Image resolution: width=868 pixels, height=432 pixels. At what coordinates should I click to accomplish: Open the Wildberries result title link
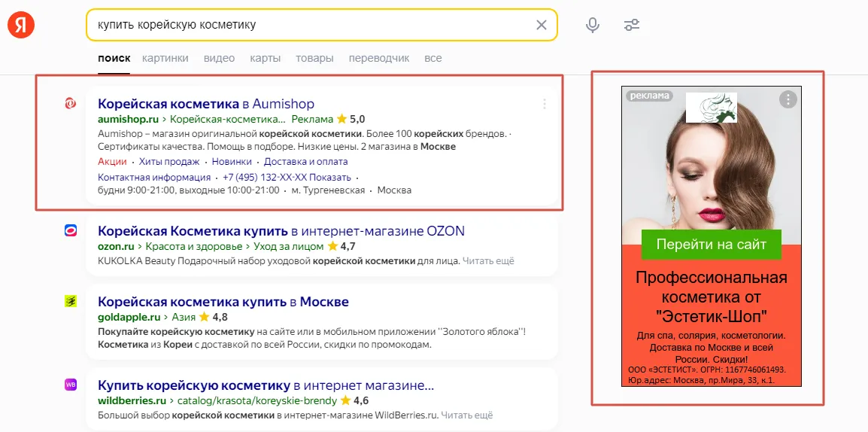point(266,385)
